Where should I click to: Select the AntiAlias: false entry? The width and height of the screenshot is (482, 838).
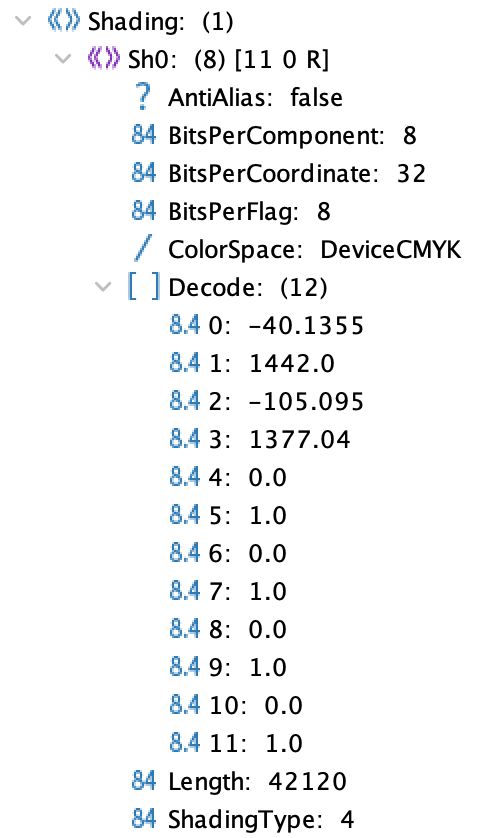coord(255,98)
